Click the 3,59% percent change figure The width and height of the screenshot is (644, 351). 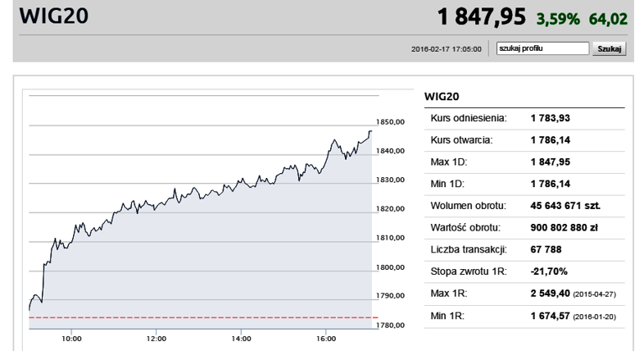[558, 19]
